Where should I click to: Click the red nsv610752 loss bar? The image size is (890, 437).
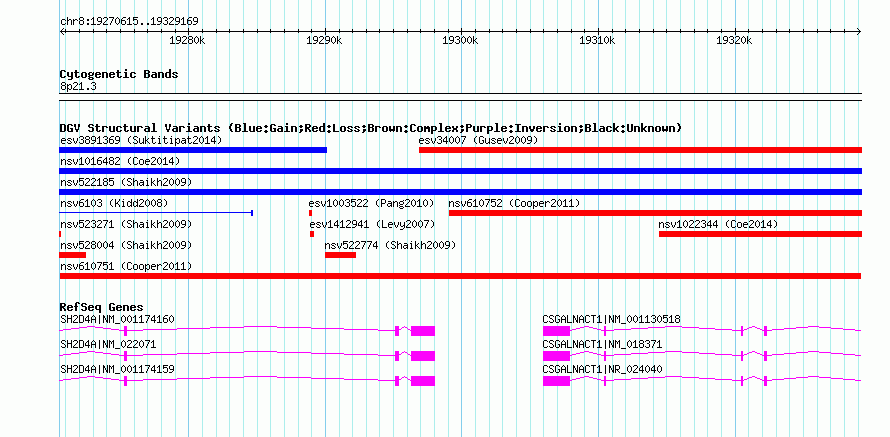coord(655,213)
